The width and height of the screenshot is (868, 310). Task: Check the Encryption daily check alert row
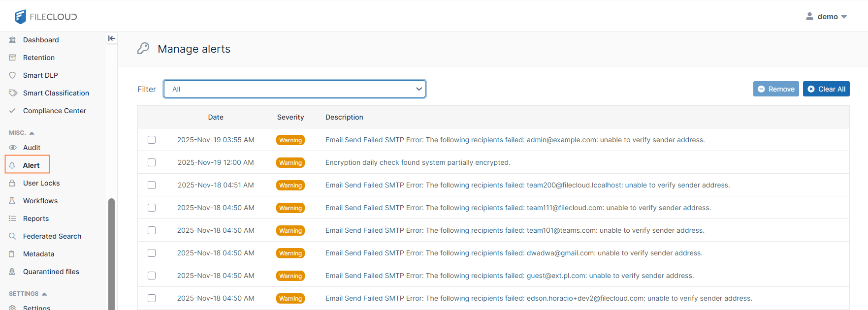click(x=152, y=162)
